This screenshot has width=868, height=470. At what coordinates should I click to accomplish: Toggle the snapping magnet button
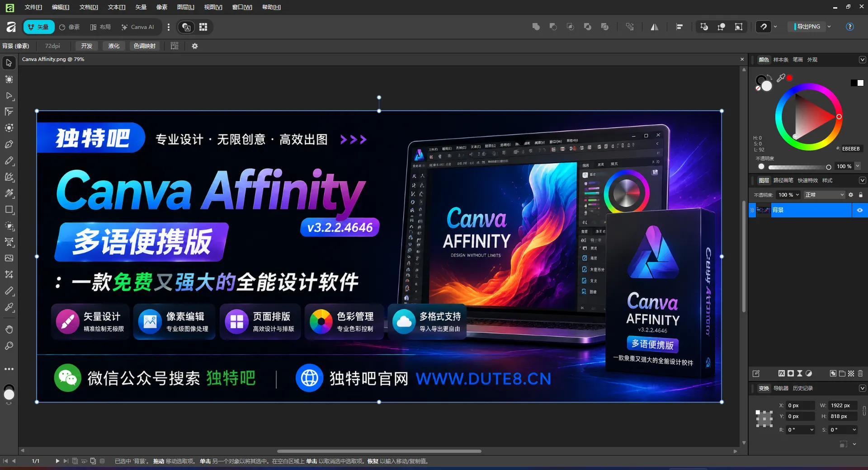click(x=763, y=27)
